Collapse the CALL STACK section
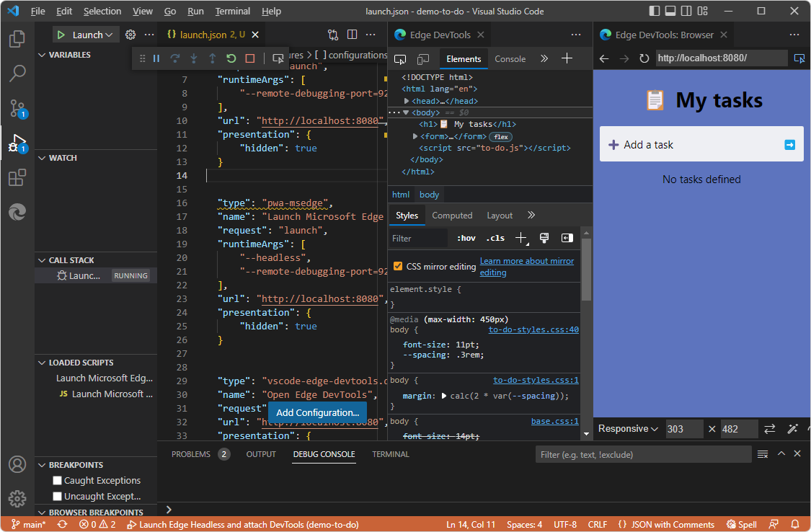The image size is (811, 532). [42, 260]
